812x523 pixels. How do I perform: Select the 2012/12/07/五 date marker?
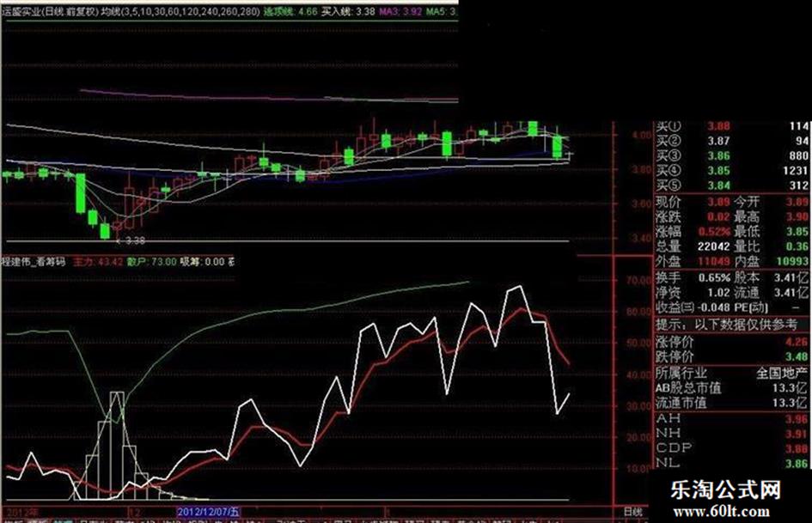(x=208, y=512)
